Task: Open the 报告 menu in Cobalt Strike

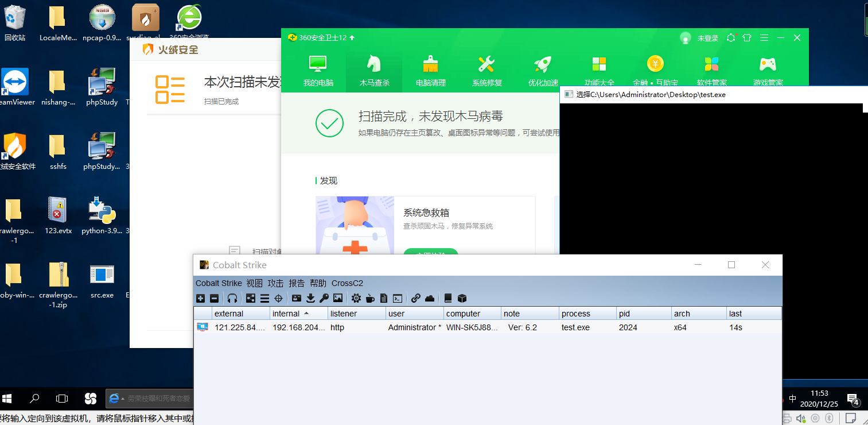Action: click(297, 283)
